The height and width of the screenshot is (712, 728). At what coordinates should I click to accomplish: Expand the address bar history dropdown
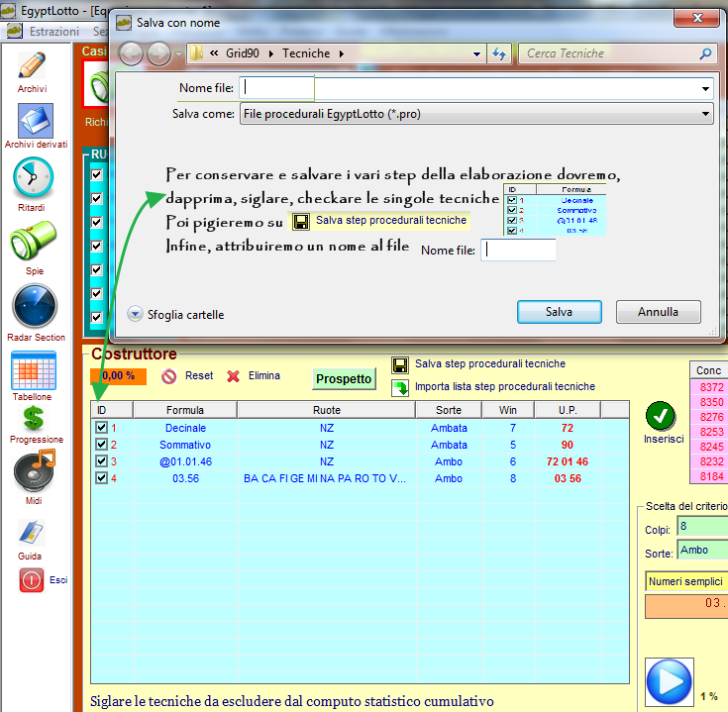click(x=476, y=53)
